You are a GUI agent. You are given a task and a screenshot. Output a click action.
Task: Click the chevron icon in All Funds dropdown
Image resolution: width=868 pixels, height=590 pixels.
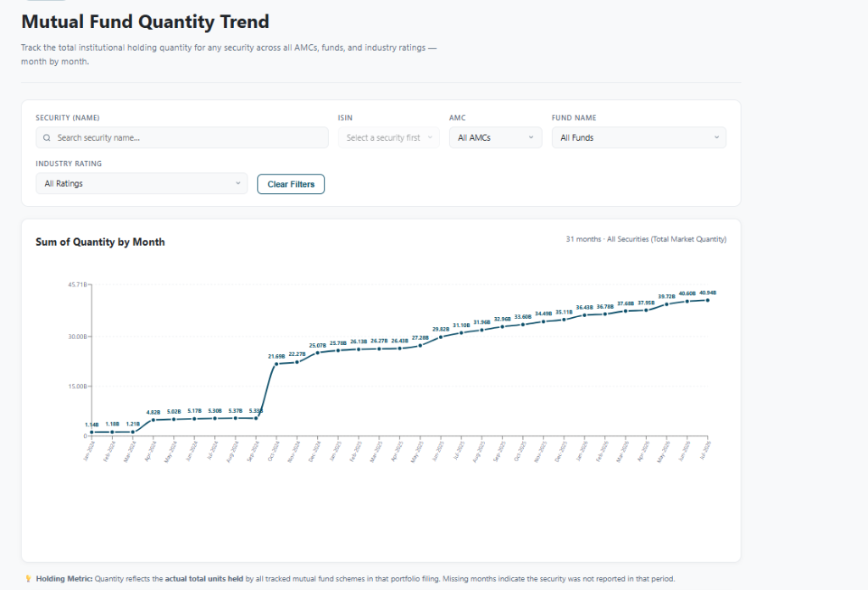tap(716, 137)
